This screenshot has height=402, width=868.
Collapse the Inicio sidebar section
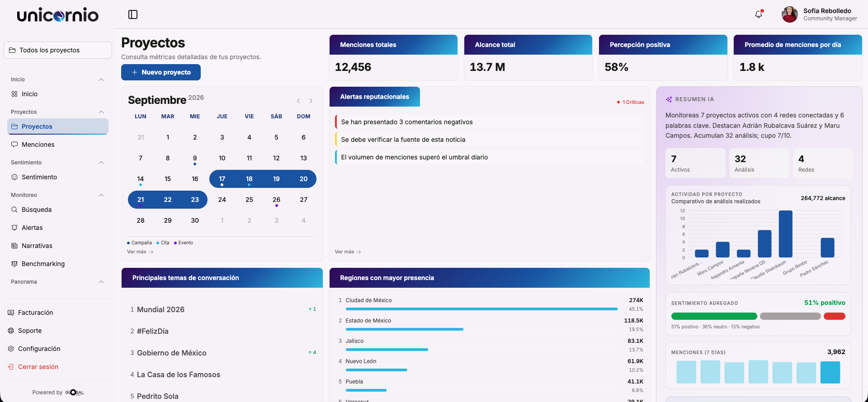point(101,79)
